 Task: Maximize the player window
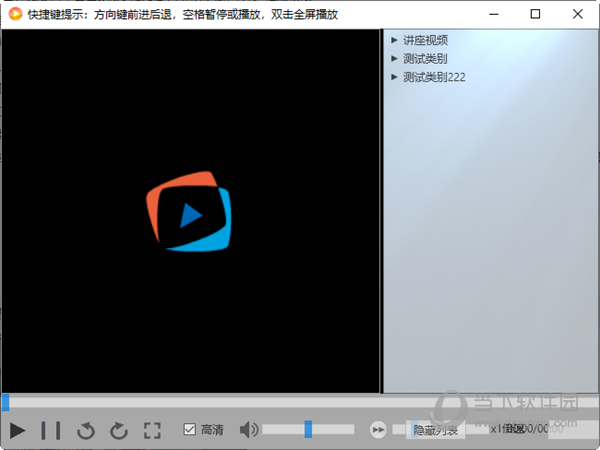pos(535,14)
